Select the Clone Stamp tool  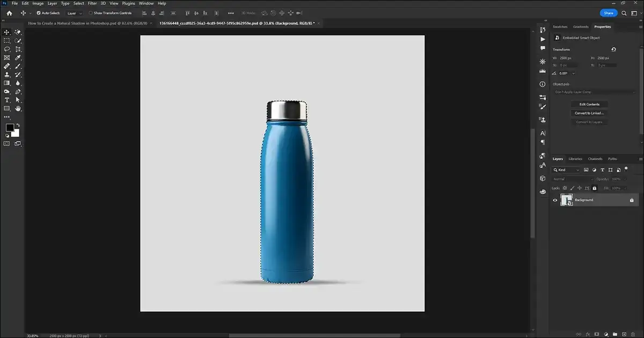(x=7, y=74)
